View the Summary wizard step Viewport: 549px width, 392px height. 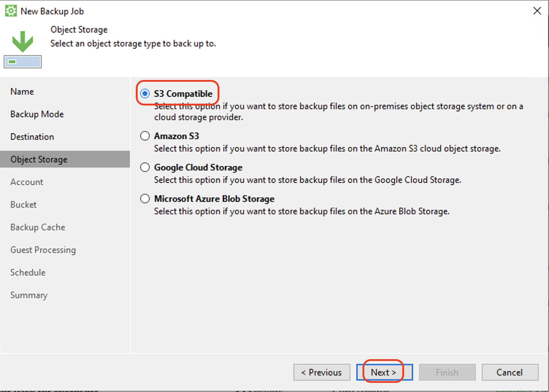tap(29, 295)
